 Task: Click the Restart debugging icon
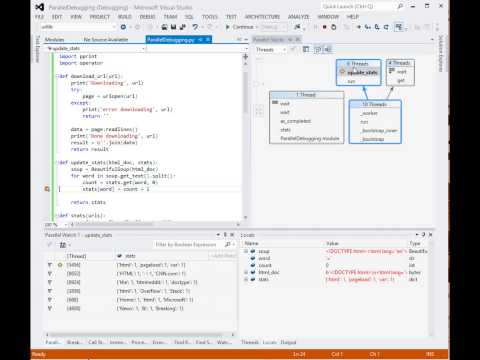333,27
